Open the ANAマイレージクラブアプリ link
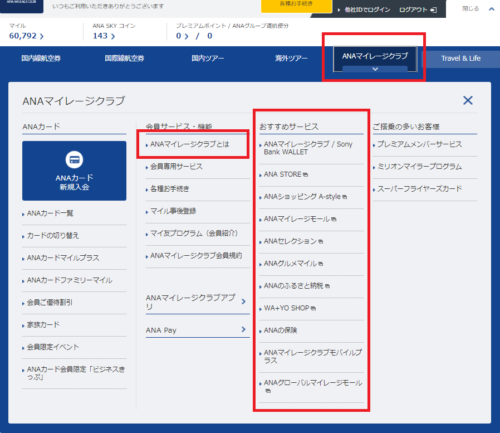Screen dimensions: 500x433 (197, 302)
